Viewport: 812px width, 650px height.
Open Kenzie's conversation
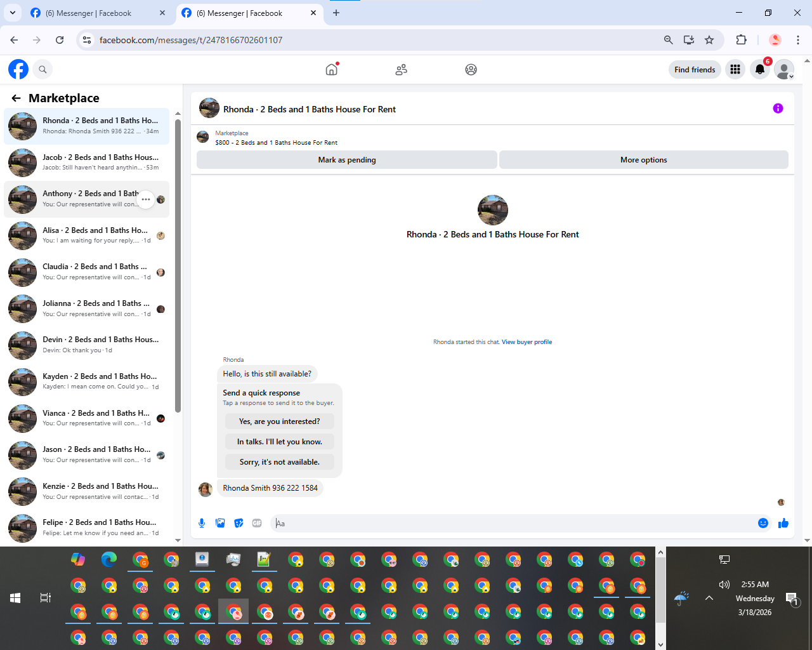(87, 491)
